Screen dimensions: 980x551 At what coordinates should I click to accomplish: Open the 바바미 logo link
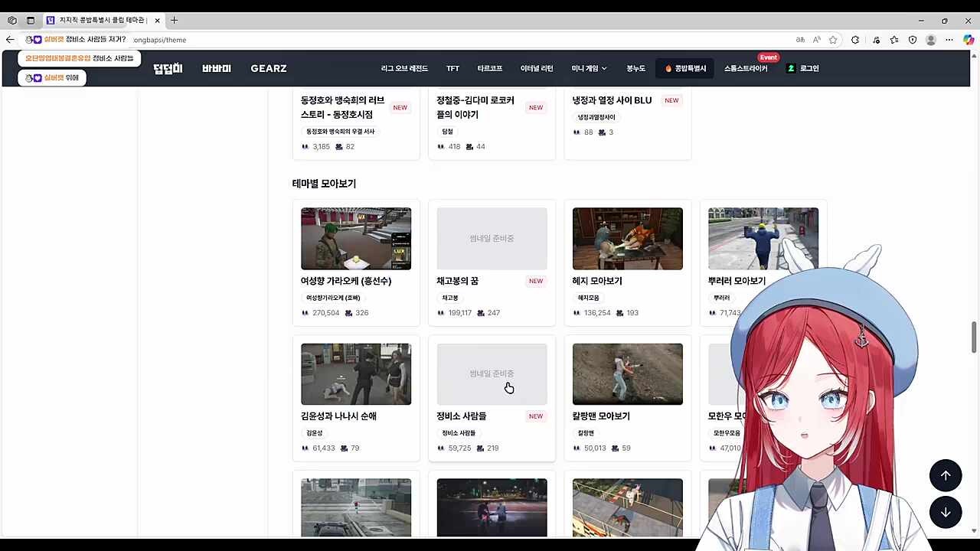pos(217,68)
